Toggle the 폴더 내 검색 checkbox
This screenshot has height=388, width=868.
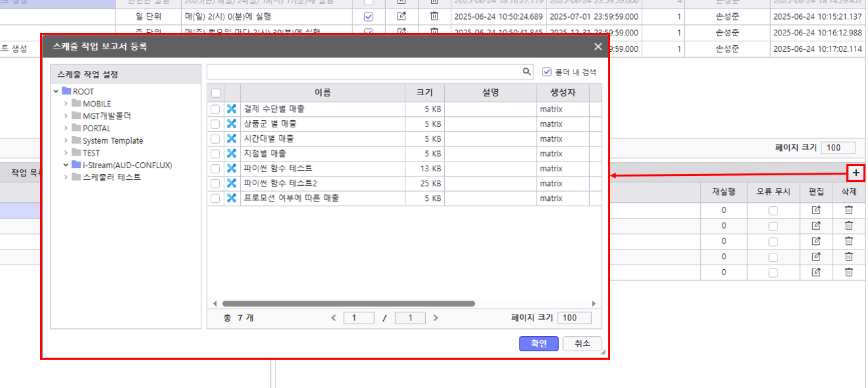pos(547,72)
